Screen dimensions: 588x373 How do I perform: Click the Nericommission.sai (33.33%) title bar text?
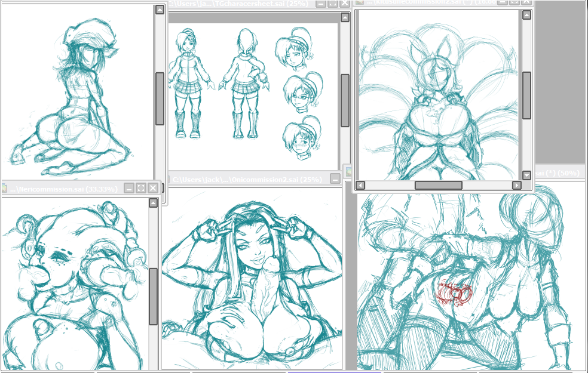63,189
